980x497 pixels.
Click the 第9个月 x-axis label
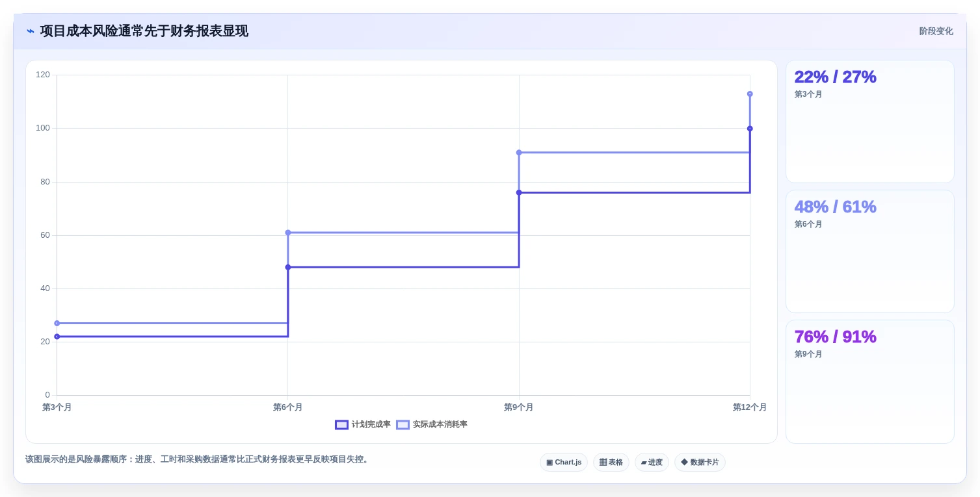(x=519, y=407)
